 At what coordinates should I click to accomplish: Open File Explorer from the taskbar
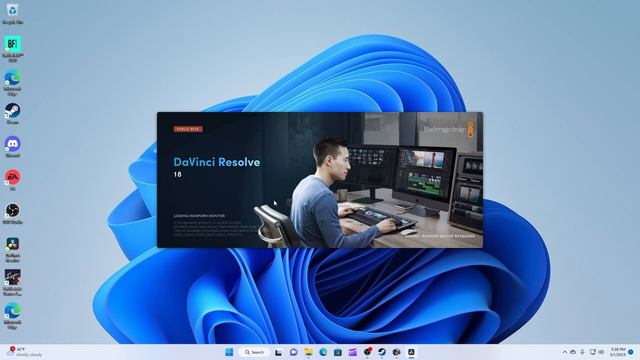tap(308, 352)
